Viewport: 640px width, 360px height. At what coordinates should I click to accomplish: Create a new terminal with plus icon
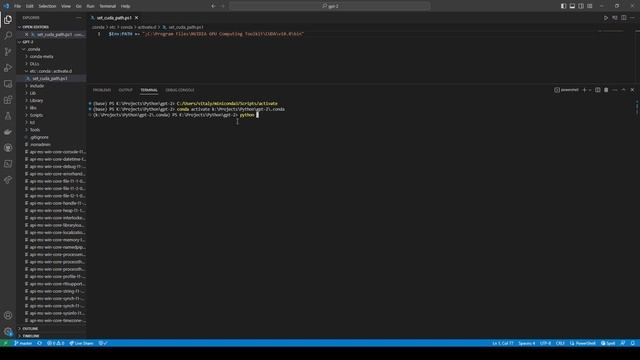pos(584,90)
